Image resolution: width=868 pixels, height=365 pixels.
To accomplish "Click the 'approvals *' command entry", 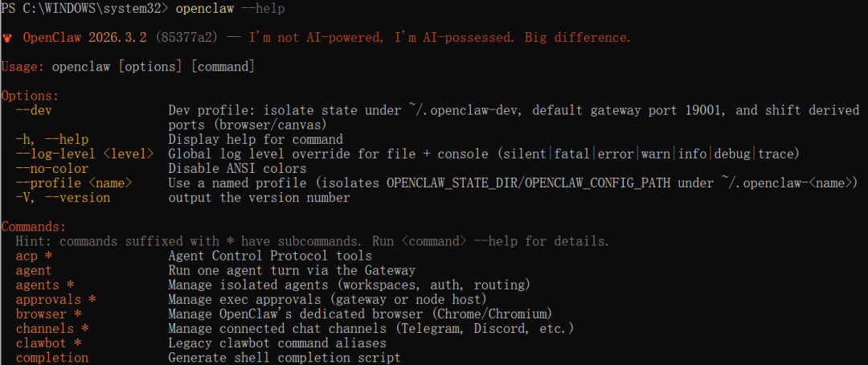I will tap(56, 300).
